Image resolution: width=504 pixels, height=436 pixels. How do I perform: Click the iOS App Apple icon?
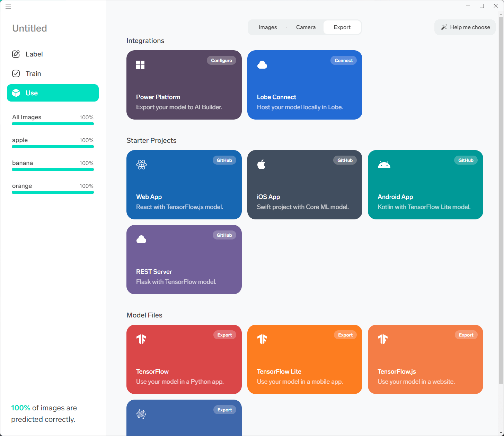click(x=262, y=164)
